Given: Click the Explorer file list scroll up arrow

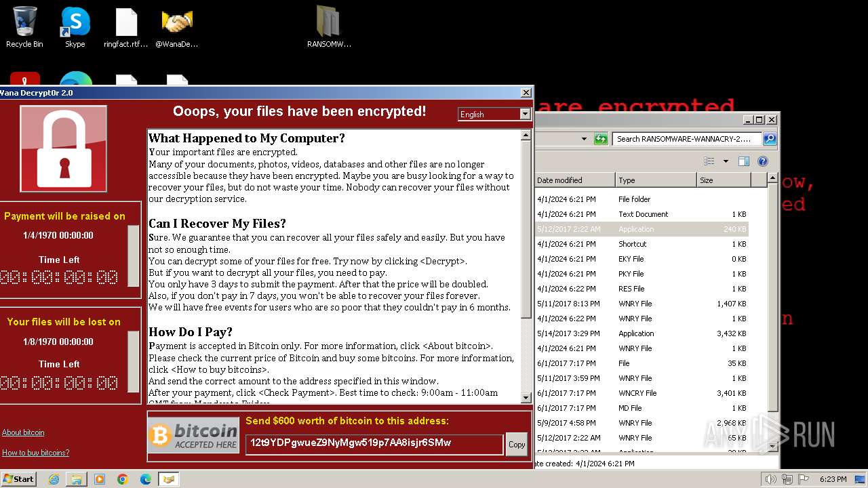Looking at the screenshot, I should (x=772, y=178).
